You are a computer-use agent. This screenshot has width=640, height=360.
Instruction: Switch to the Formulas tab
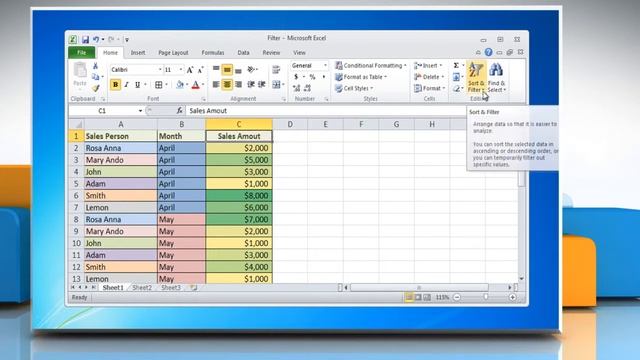tap(213, 53)
